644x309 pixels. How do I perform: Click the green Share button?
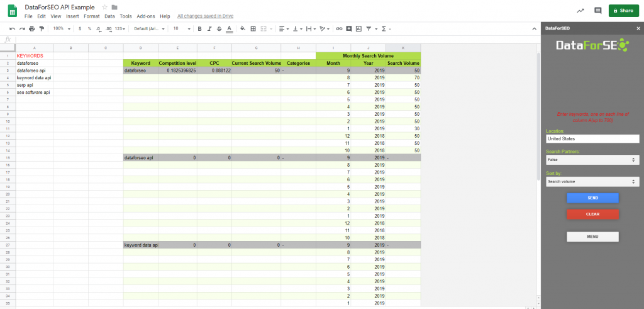tap(623, 11)
